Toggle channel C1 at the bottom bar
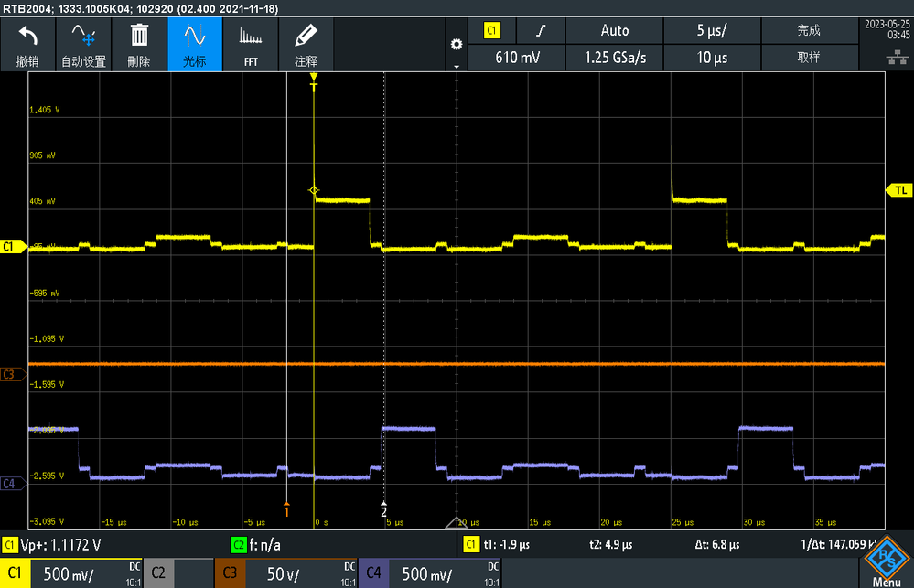914x588 pixels. tap(15, 572)
